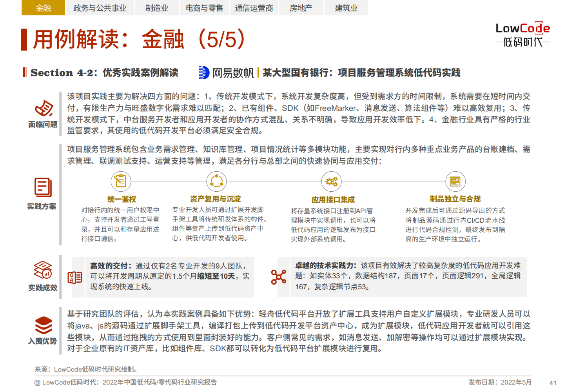
Task: Click the 网易数帆 brand name text
Action: 233,73
